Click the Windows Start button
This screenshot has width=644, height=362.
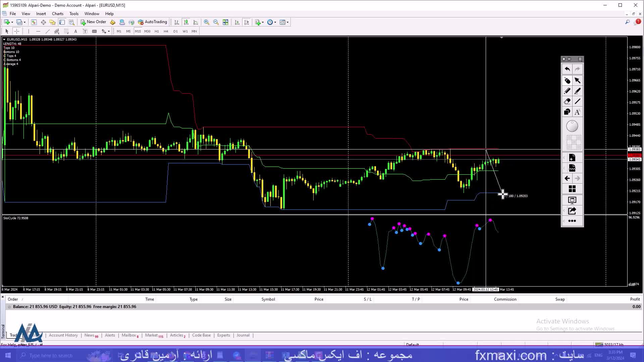(8, 355)
